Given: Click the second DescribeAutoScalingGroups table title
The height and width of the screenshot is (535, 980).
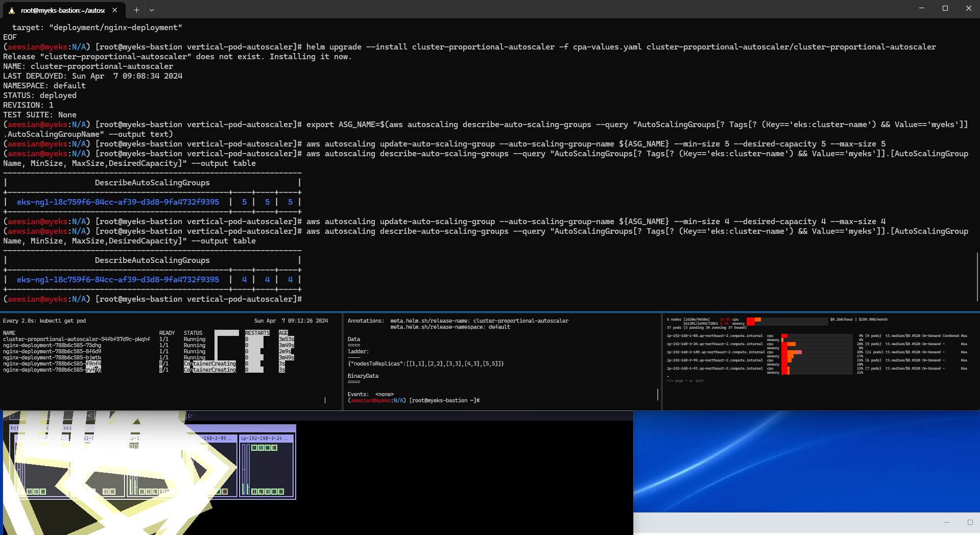Looking at the screenshot, I should point(152,260).
